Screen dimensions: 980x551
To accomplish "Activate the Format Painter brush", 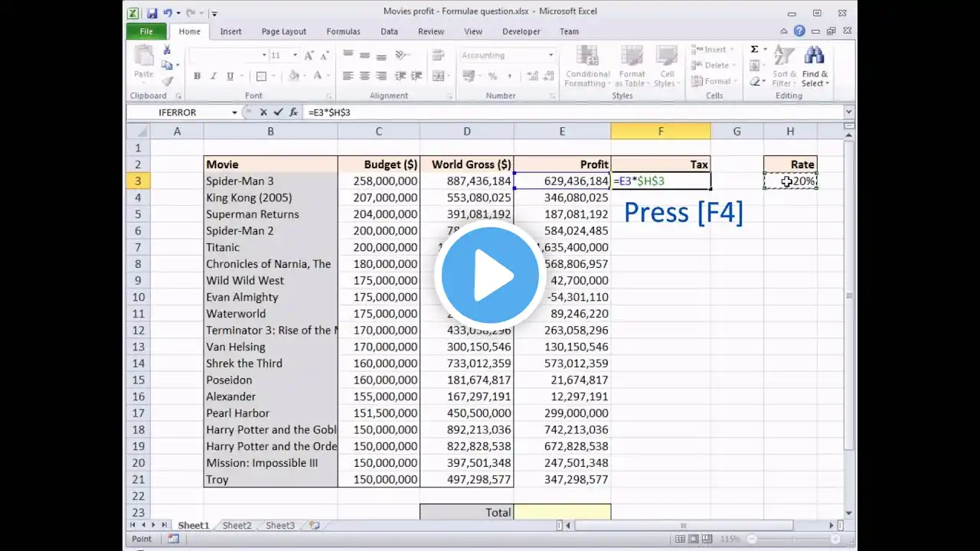I will [167, 80].
